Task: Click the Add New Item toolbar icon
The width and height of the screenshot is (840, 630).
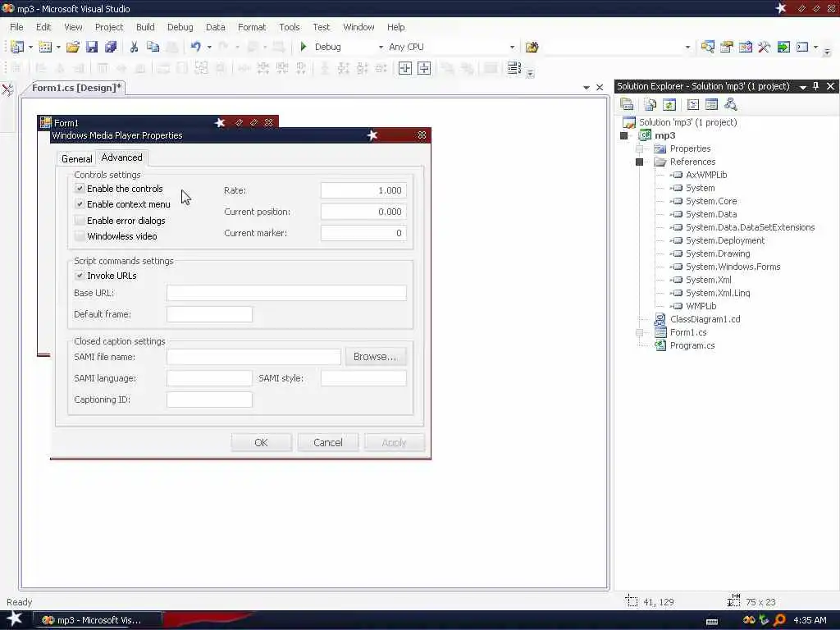Action: [x=46, y=47]
